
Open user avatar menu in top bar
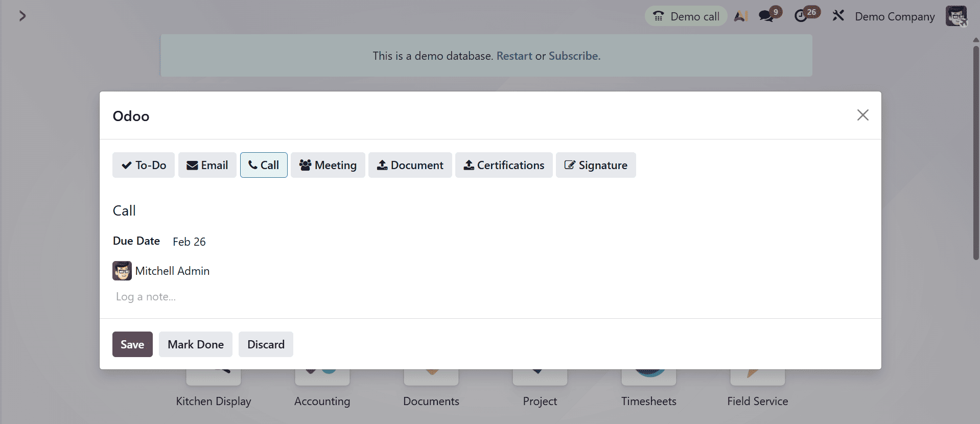point(955,16)
